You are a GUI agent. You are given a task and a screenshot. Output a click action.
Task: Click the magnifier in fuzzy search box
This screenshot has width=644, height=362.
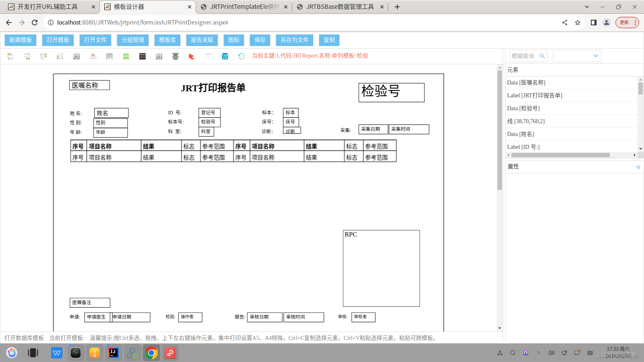pos(542,56)
